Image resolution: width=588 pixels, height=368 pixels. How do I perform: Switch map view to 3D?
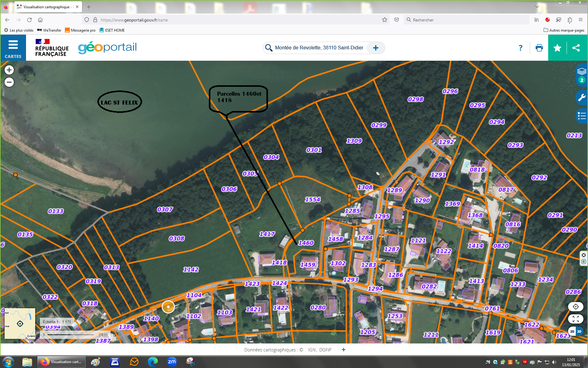[579, 332]
